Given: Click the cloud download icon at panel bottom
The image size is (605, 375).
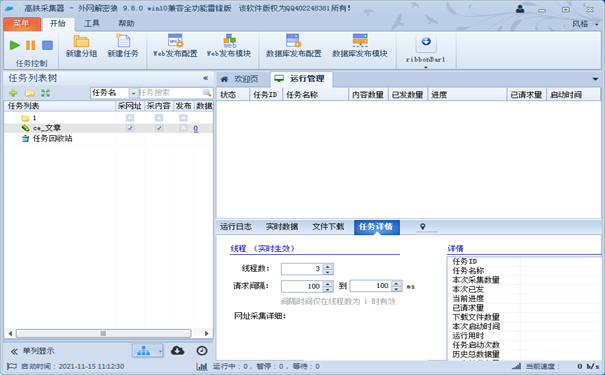Looking at the screenshot, I should pyautogui.click(x=177, y=350).
